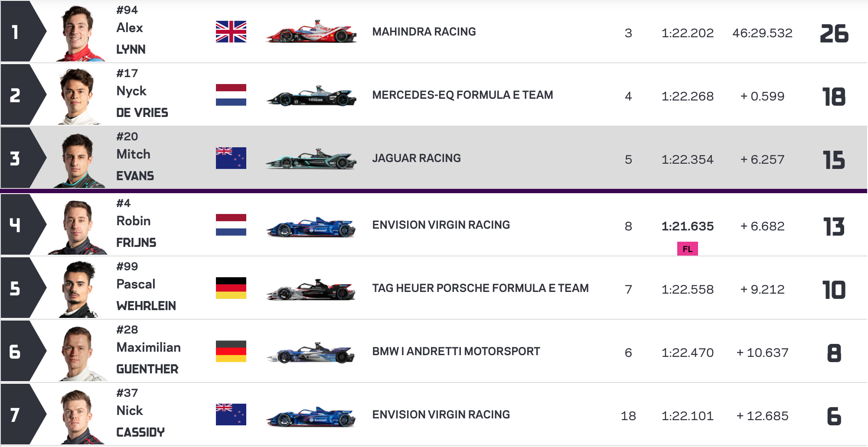
Task: Select the Mahindra Racing red car image
Action: [x=311, y=32]
